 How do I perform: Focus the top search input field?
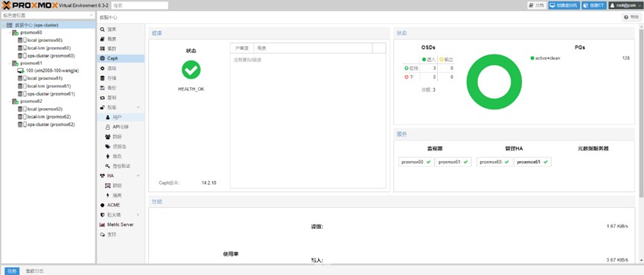pos(140,5)
